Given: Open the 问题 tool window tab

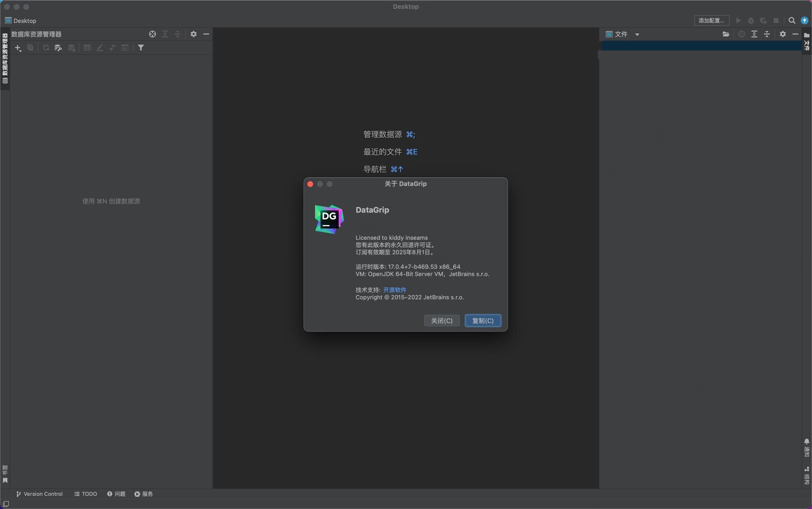Looking at the screenshot, I should point(116,494).
